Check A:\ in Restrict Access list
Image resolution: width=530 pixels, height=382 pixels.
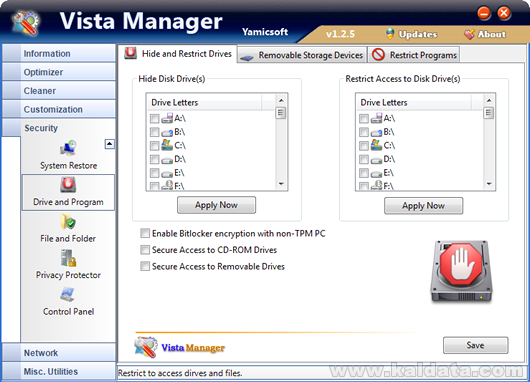point(364,118)
